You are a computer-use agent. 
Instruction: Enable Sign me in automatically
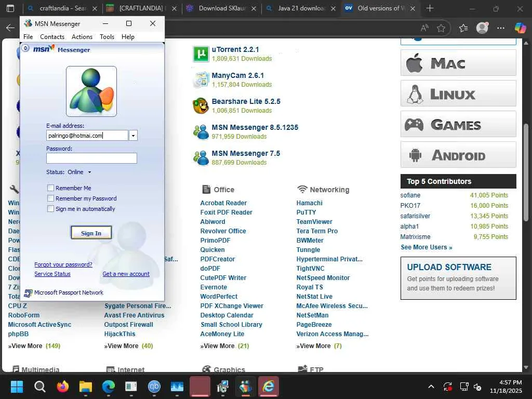[50, 209]
